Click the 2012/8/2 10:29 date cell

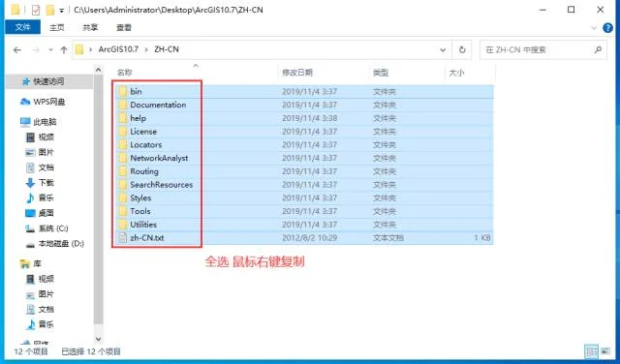point(310,238)
